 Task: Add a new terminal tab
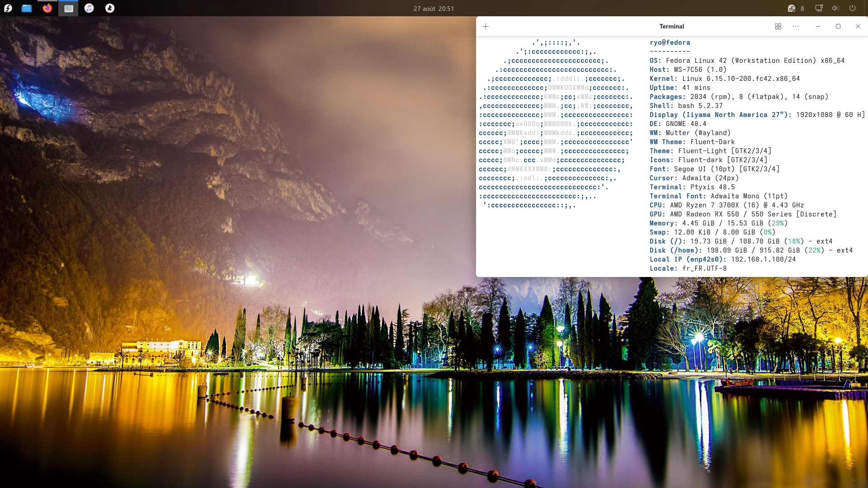[x=486, y=26]
